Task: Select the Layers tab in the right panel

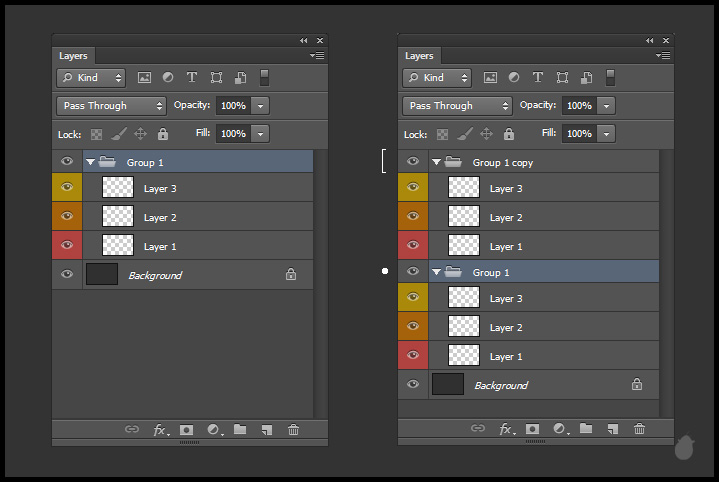Action: click(x=419, y=56)
